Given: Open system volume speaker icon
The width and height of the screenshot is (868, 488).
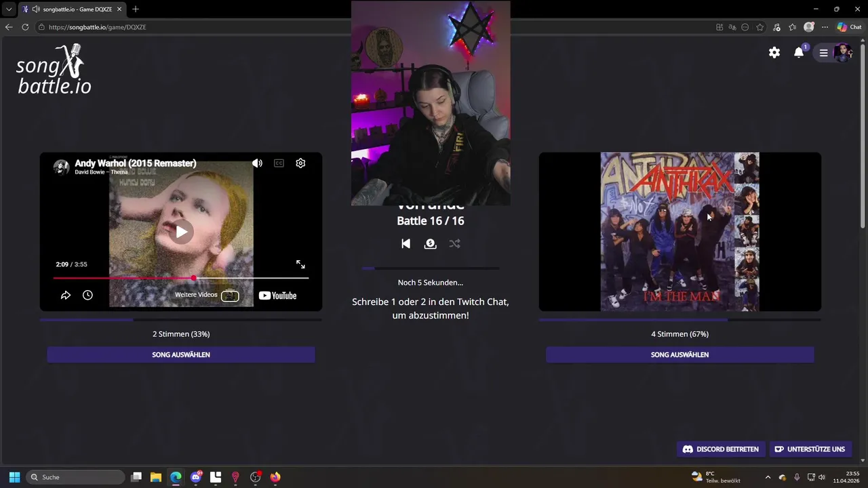Looking at the screenshot, I should (822, 477).
